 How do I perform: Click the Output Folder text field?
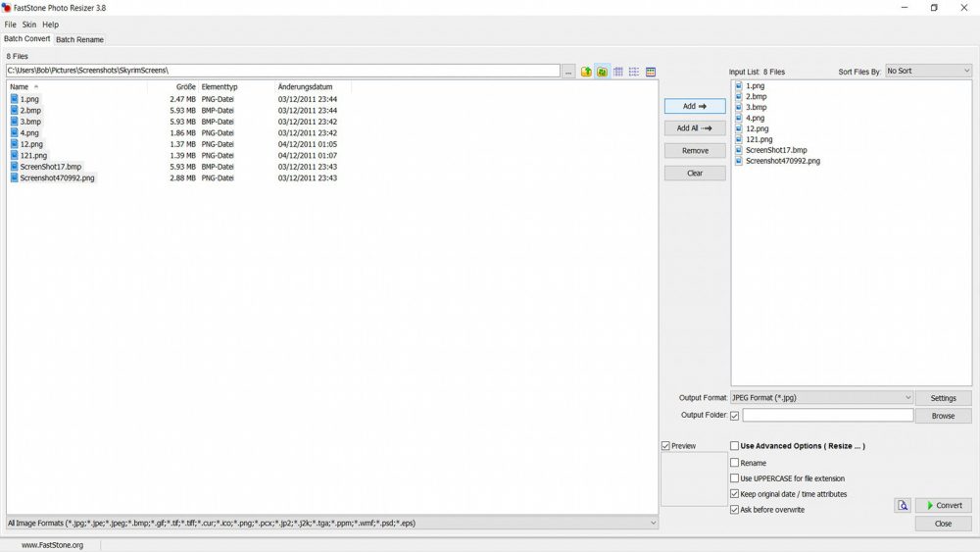[828, 415]
